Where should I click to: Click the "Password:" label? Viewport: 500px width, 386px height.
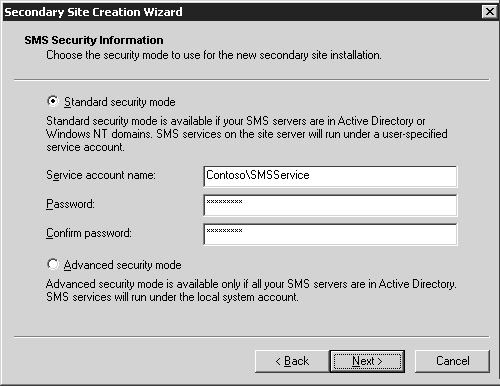point(70,204)
